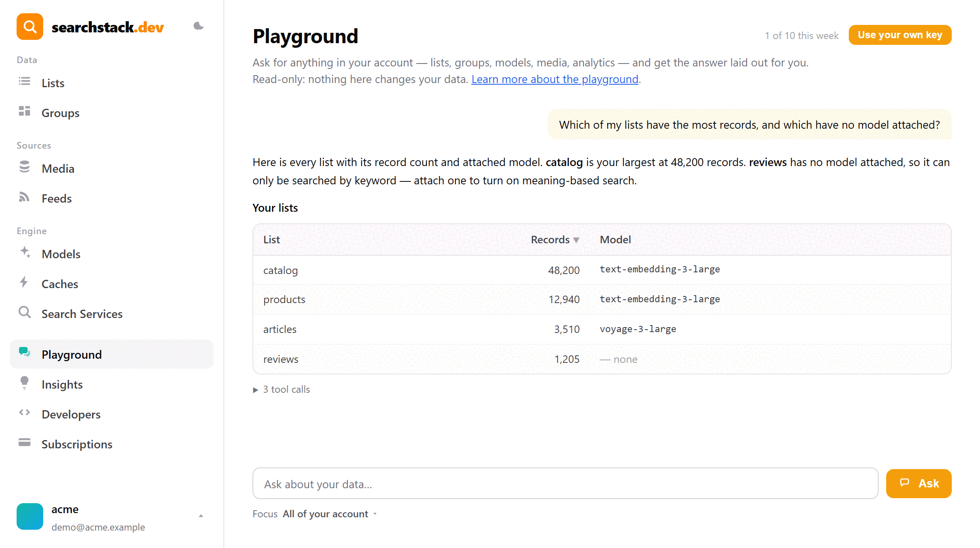Screen dimensions: 980x548
Task: Toggle dark mode moon icon
Action: [198, 26]
